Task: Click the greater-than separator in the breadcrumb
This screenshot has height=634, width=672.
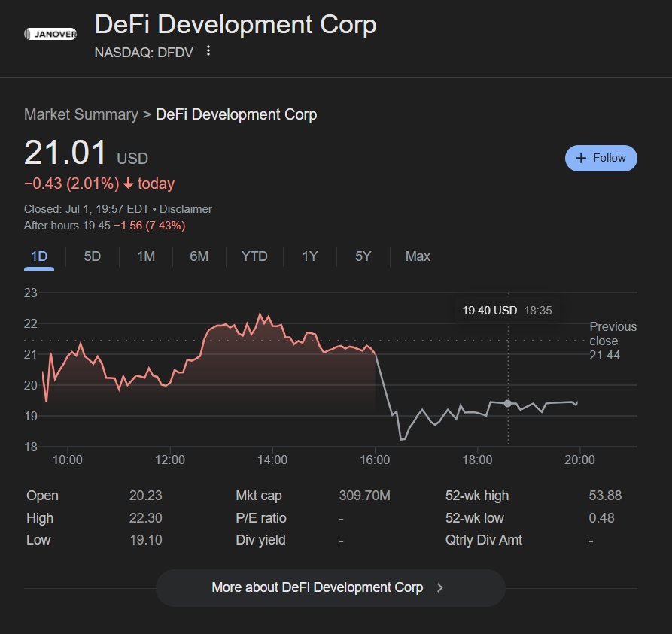Action: pyautogui.click(x=146, y=114)
